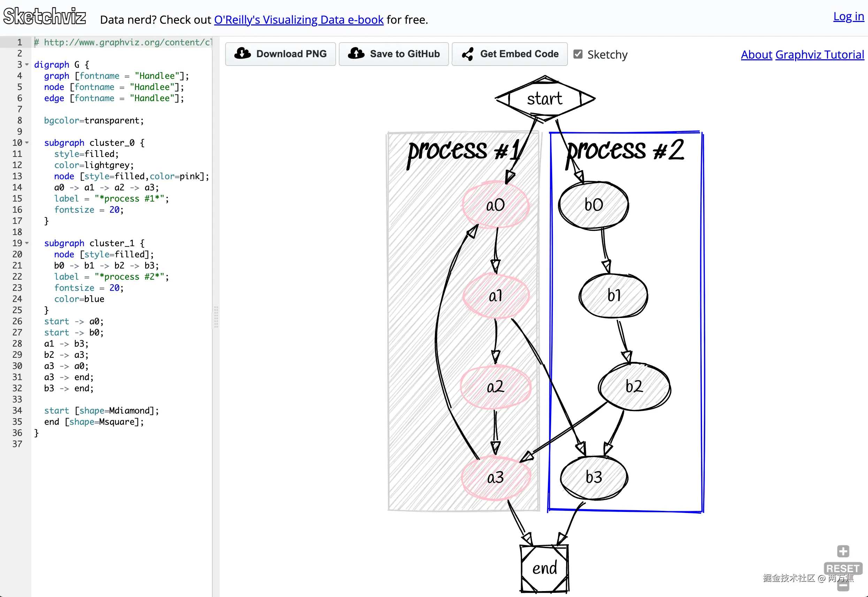
Task: Click the start diamond node
Action: [x=545, y=99]
